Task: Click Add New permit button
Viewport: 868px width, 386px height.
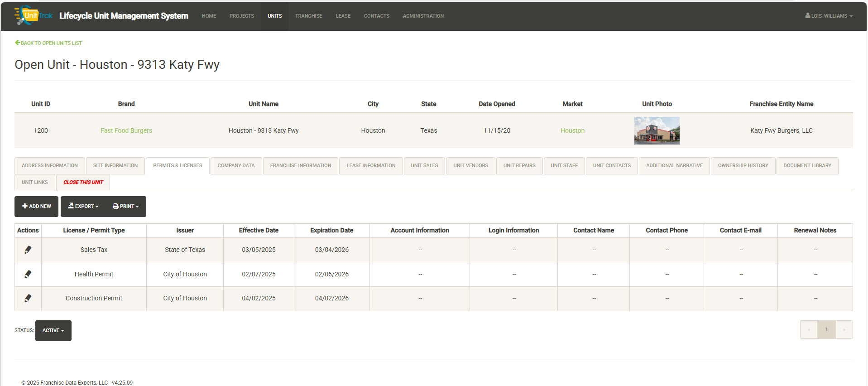Action: pyautogui.click(x=36, y=206)
